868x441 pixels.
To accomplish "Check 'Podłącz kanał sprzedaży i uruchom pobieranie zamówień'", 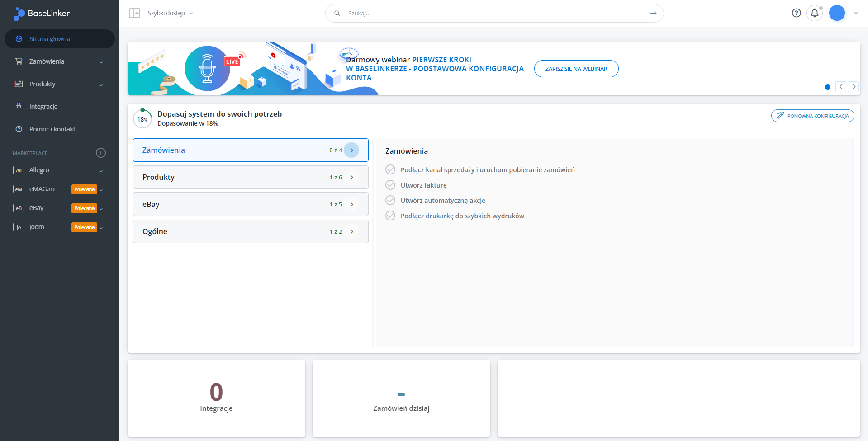I will [390, 169].
